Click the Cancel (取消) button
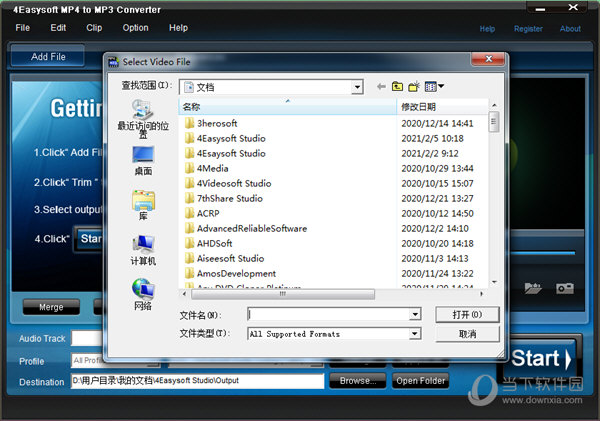The height and width of the screenshot is (421, 600). pos(467,334)
